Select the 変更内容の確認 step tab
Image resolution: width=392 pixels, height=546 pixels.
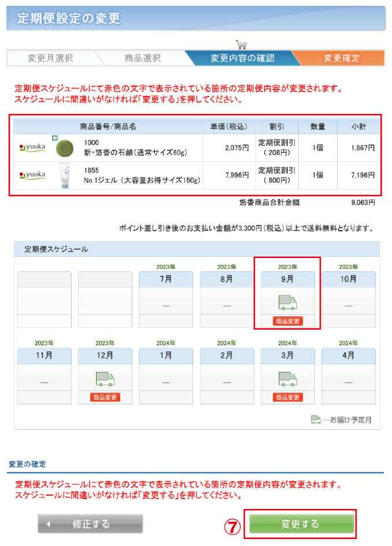coord(242,58)
